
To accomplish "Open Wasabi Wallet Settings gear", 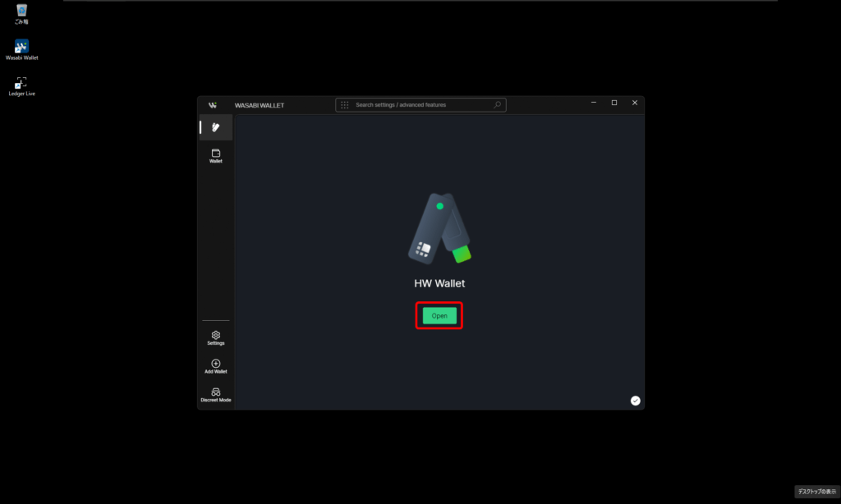I will click(x=216, y=338).
